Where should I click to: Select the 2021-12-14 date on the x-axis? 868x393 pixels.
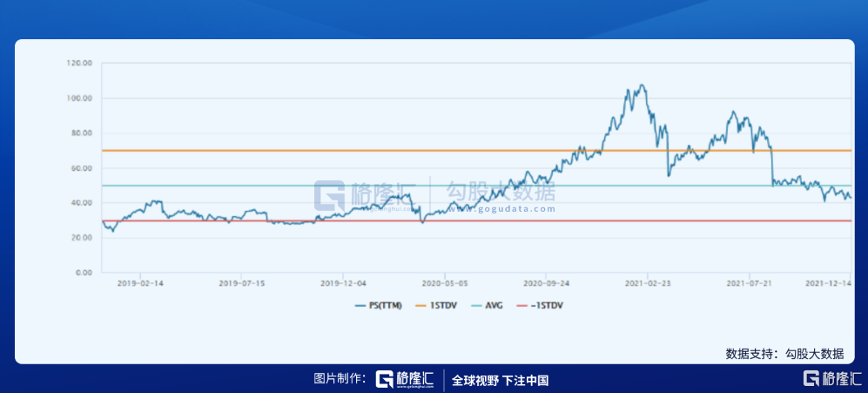[828, 283]
